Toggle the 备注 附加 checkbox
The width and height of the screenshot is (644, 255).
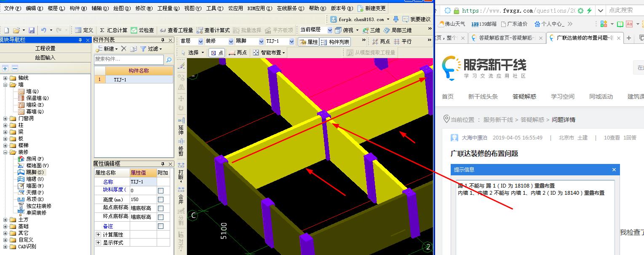pyautogui.click(x=160, y=226)
